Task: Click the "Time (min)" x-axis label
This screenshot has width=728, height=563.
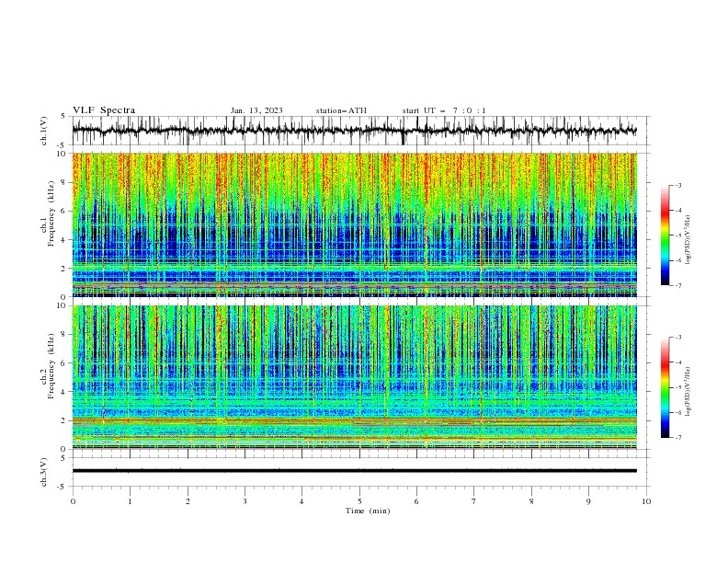Action: click(368, 511)
